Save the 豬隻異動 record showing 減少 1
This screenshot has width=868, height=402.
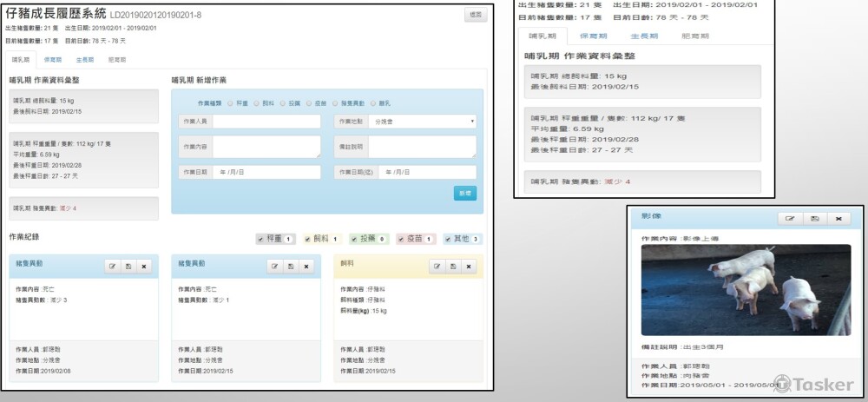click(x=289, y=267)
